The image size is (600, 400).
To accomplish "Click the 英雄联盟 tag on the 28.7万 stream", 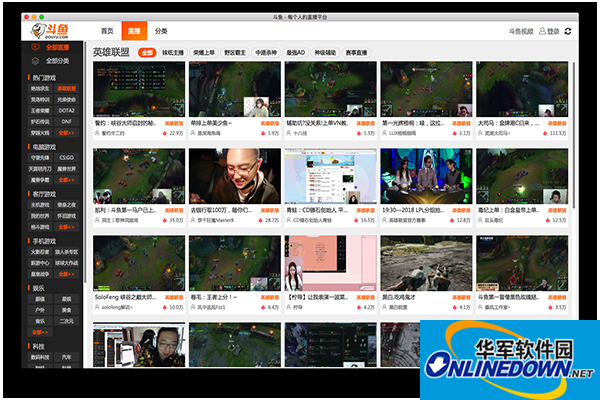I will tap(270, 211).
